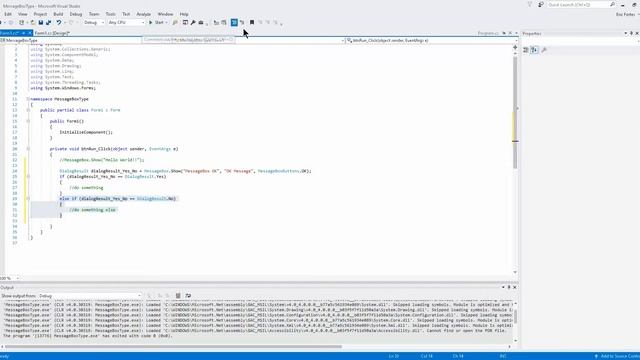Open the Analyze menu
This screenshot has height=360, width=640.
[x=143, y=14]
